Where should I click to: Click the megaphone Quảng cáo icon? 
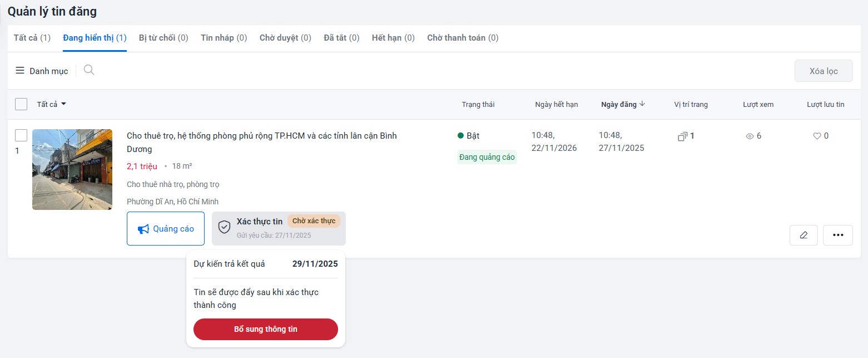[x=143, y=229]
